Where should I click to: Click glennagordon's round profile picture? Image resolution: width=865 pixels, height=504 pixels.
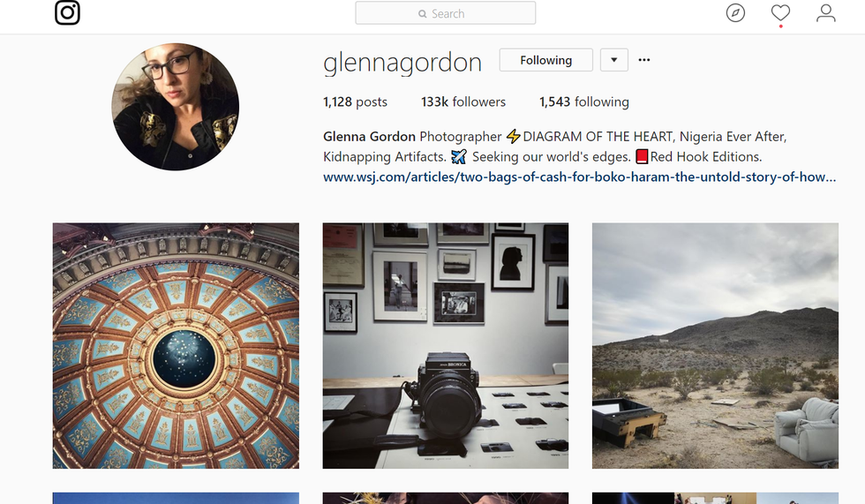176,107
